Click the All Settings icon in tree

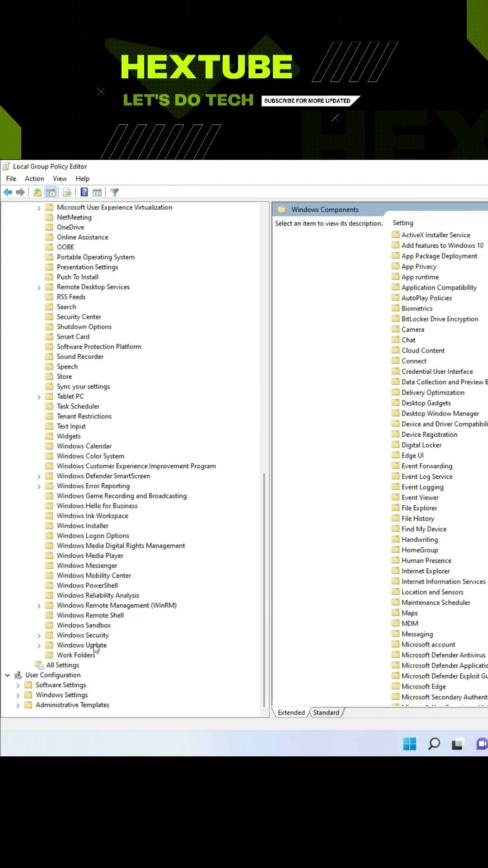(x=39, y=665)
